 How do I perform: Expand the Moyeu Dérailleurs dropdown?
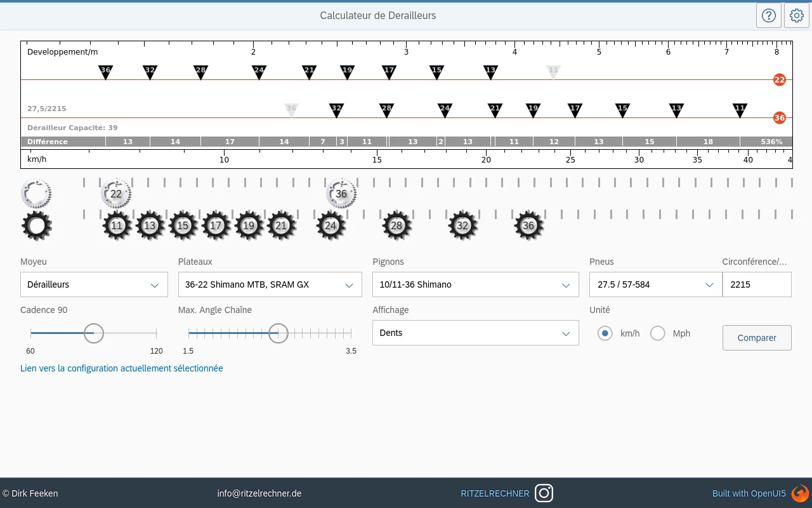(x=94, y=284)
